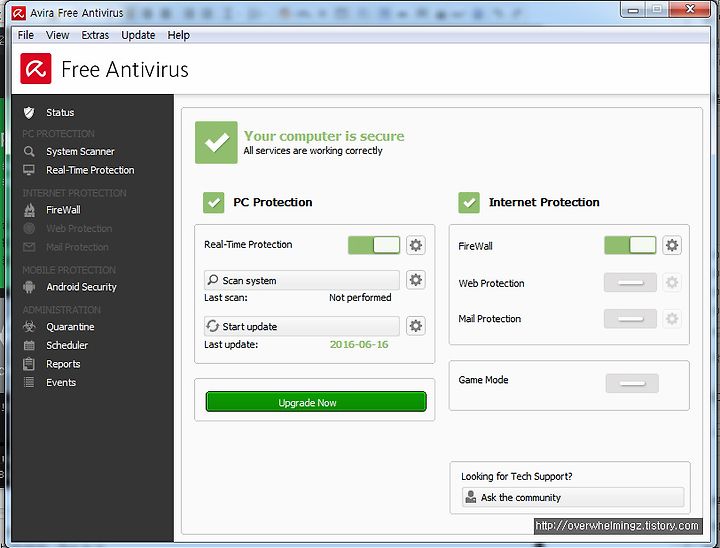Click the 'Looking for Tech Support?' text
The image size is (720, 548).
point(517,476)
